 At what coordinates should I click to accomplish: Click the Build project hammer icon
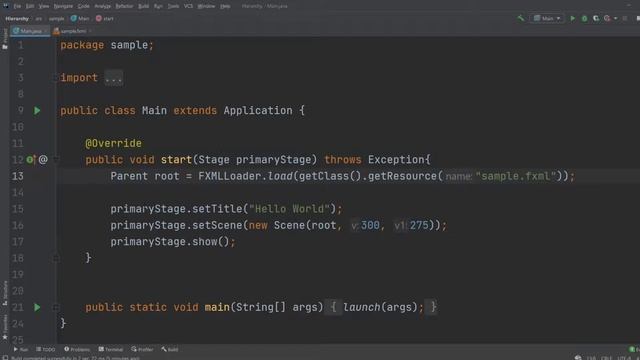[x=521, y=18]
